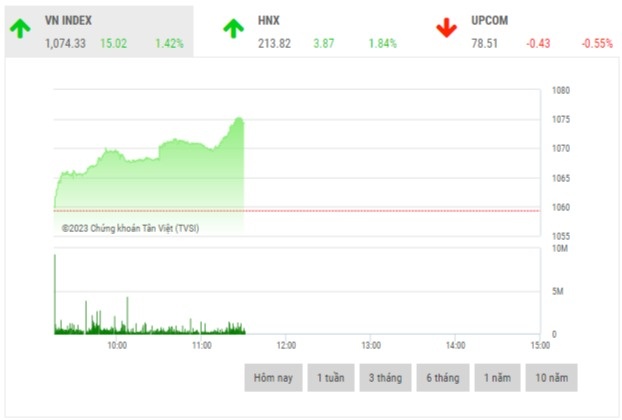Click the 12:00 time axis label

285,345
